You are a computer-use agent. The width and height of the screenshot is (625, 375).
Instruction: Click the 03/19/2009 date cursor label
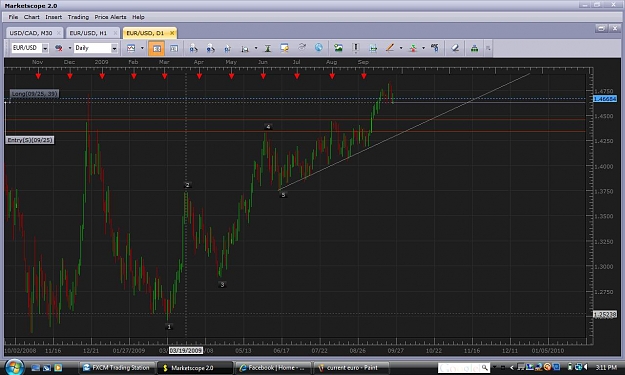[x=185, y=351]
